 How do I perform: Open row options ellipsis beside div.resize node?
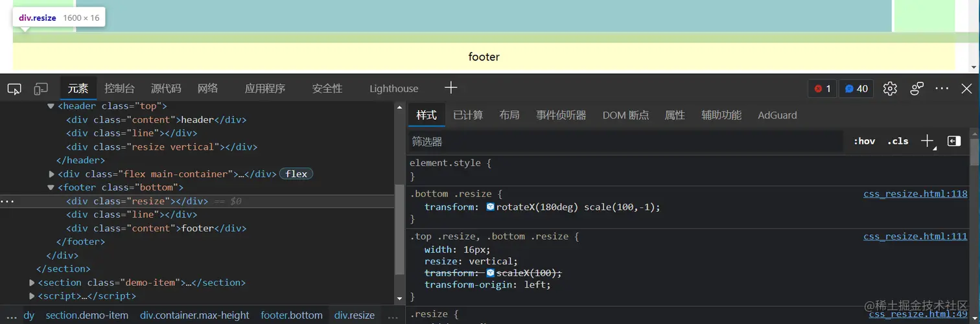point(7,202)
